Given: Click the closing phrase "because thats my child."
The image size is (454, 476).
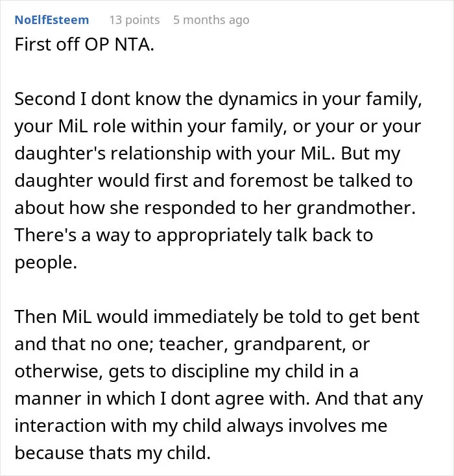Looking at the screenshot, I should point(112,453).
